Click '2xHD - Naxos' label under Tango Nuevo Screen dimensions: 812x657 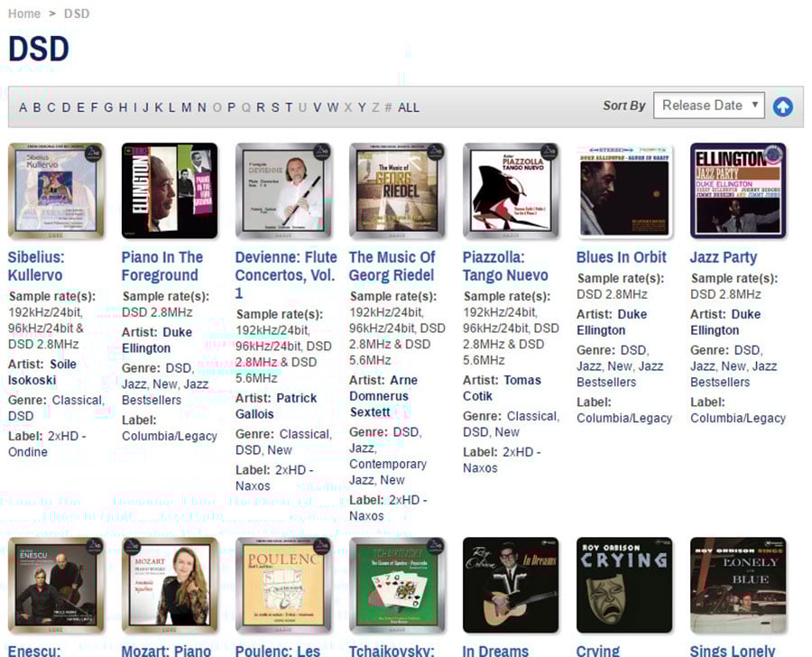(x=502, y=460)
